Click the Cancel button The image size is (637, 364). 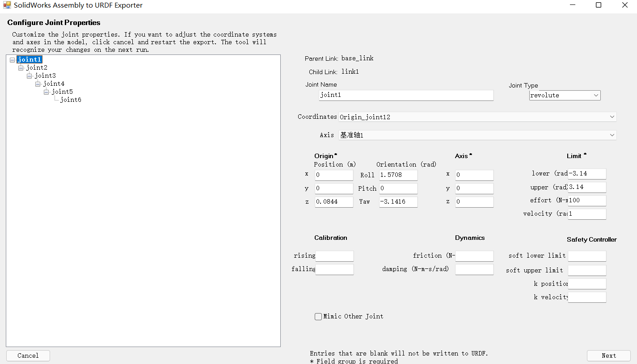[x=28, y=356]
